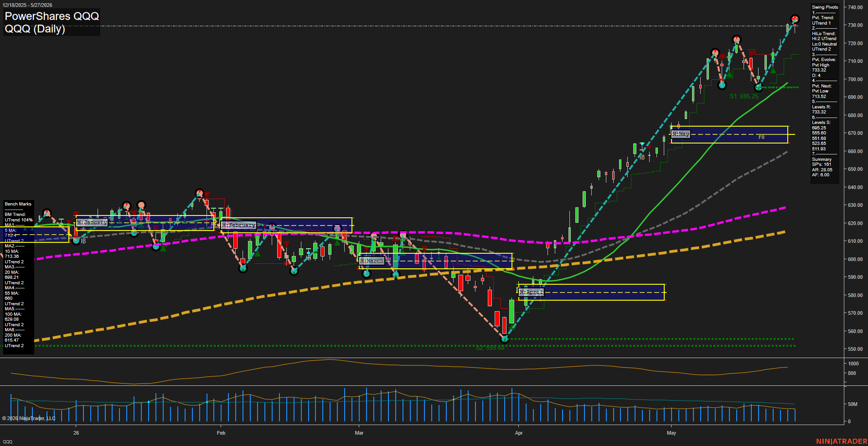Click the 'Mar' time axis label
The width and height of the screenshot is (868, 446).
[359, 433]
